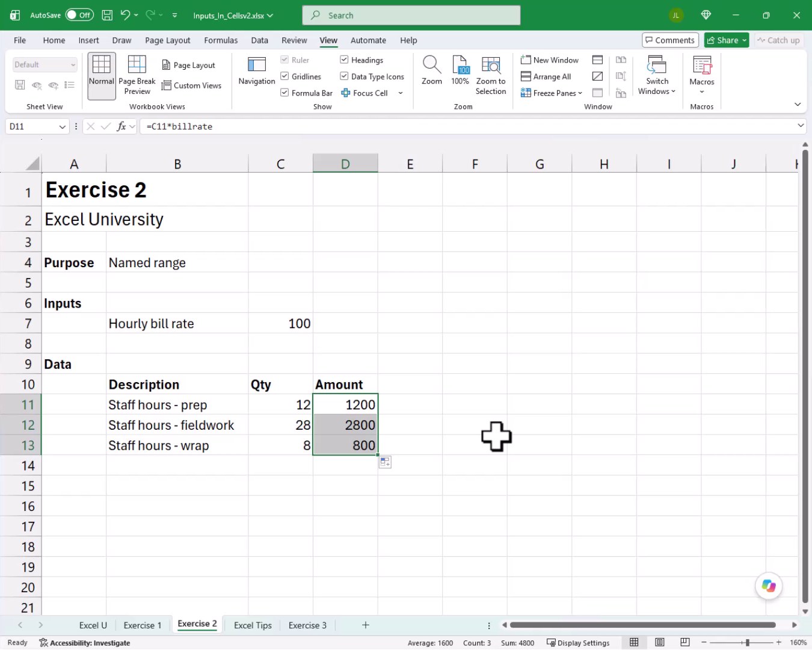This screenshot has width=812, height=650.
Task: Switch to the Formulas ribbon tab
Action: (x=221, y=40)
